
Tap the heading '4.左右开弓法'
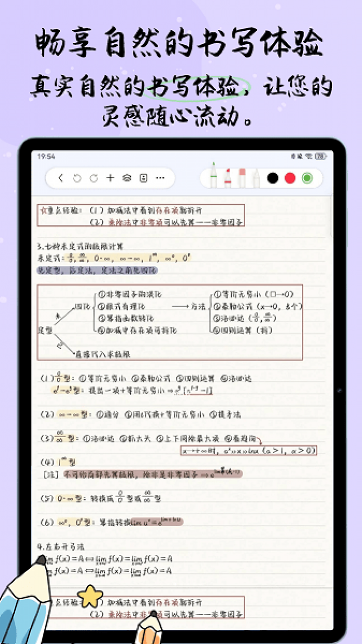60,547
